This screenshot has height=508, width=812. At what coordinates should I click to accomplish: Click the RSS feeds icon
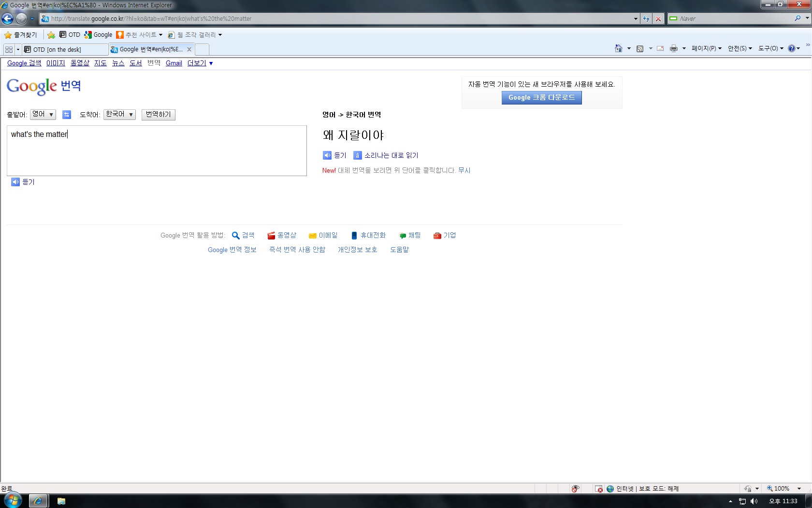(x=640, y=48)
